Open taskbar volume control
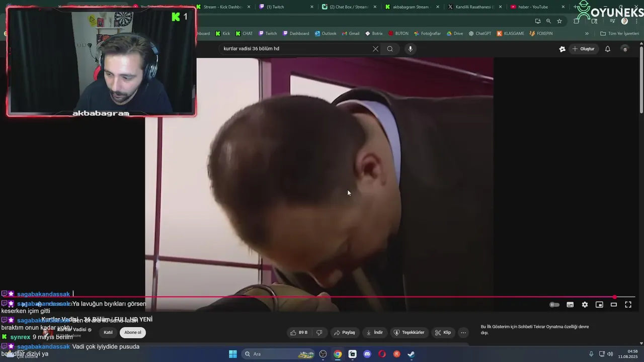 tap(610, 354)
